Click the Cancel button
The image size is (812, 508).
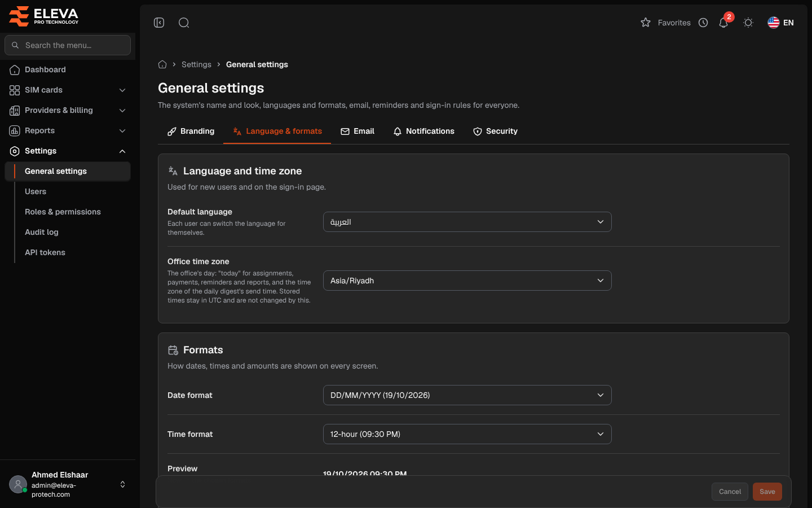click(x=730, y=492)
